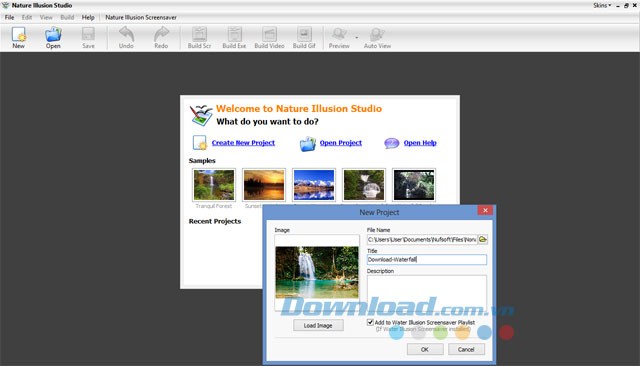Click the New project toolbar icon
The height and width of the screenshot is (366, 640).
(19, 34)
